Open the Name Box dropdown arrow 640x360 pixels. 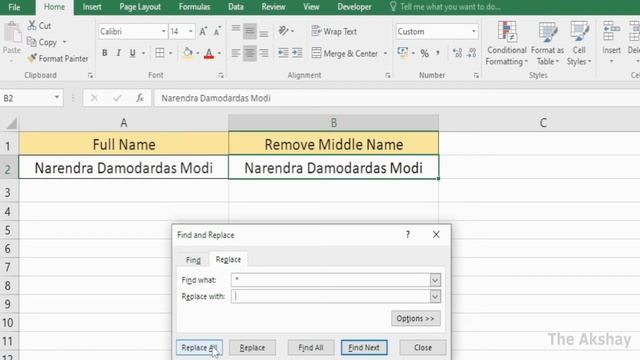(x=57, y=98)
